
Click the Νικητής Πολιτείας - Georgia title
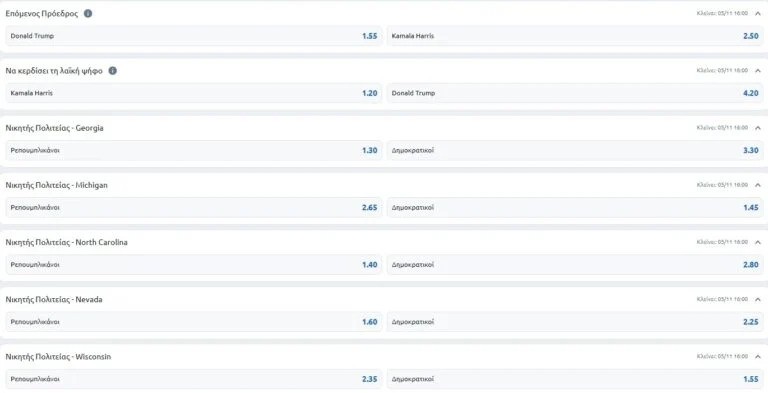54,128
